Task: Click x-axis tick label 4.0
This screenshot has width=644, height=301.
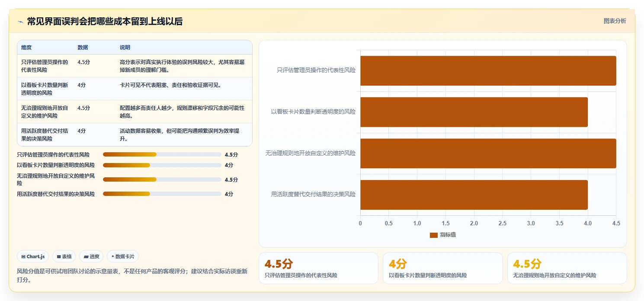Action: pyautogui.click(x=588, y=223)
